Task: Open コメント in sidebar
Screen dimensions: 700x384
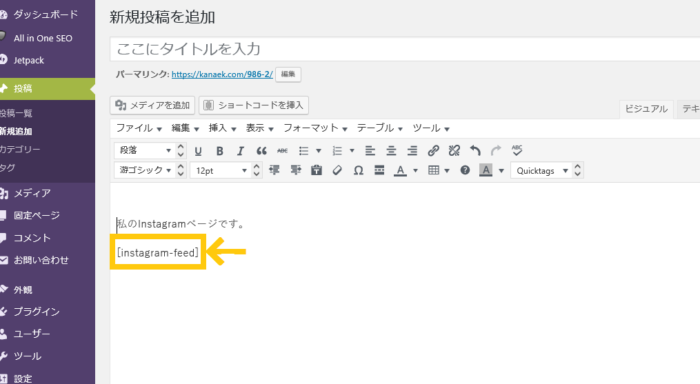Action: pos(32,238)
